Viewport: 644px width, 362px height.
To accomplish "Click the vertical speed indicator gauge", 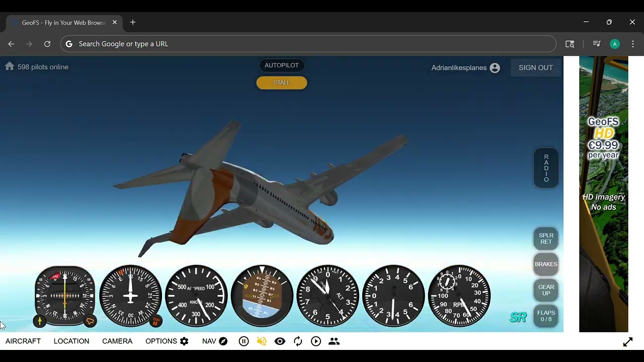I will (393, 296).
